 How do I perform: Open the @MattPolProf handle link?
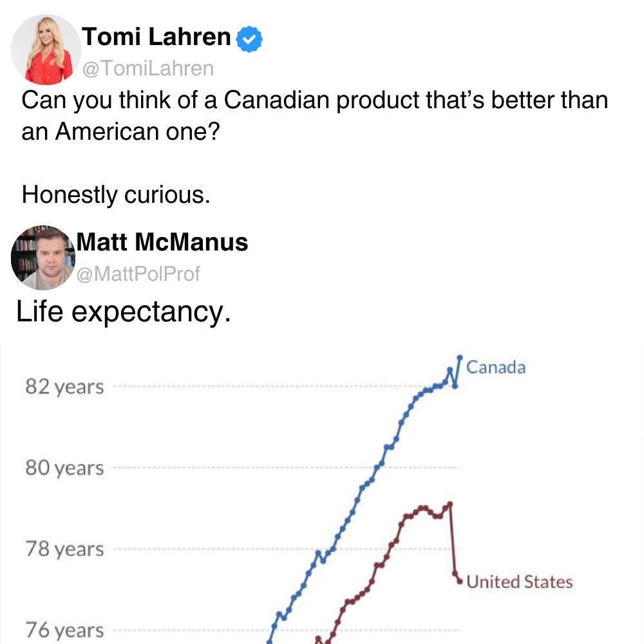click(x=138, y=274)
